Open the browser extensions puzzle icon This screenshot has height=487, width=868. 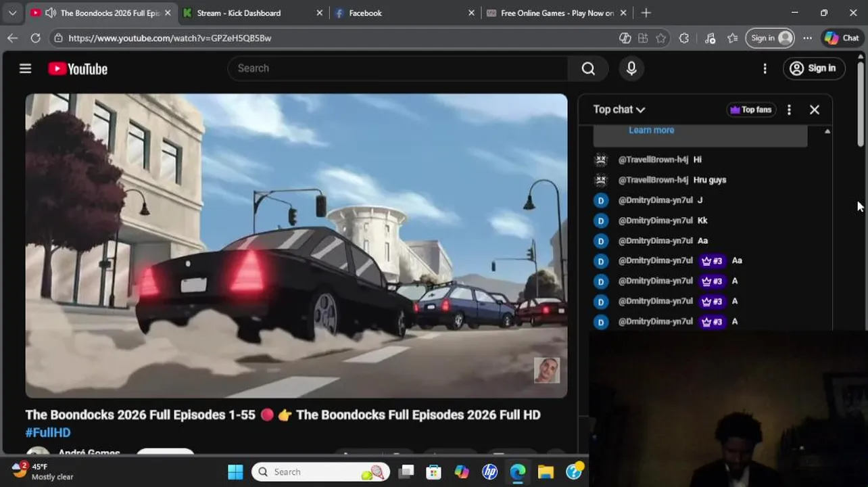684,38
